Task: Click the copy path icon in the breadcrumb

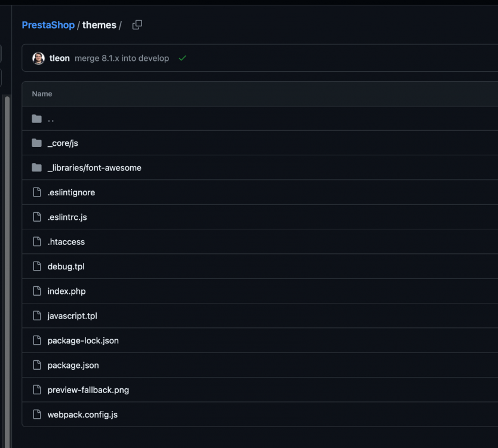Action: 137,24
